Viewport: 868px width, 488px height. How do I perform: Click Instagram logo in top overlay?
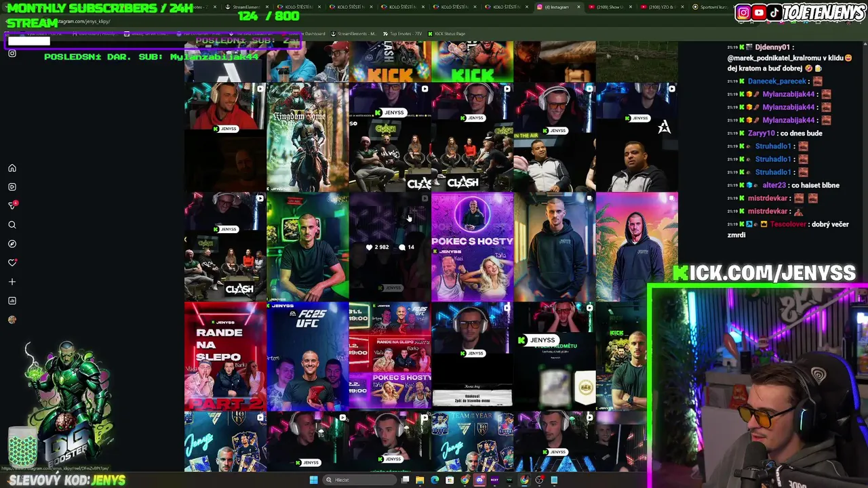click(x=744, y=12)
